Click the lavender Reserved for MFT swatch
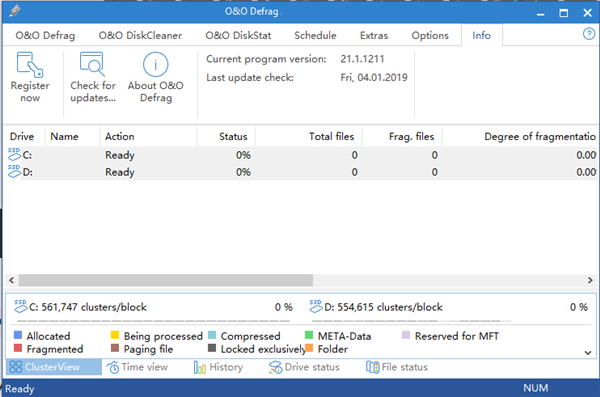 (406, 335)
